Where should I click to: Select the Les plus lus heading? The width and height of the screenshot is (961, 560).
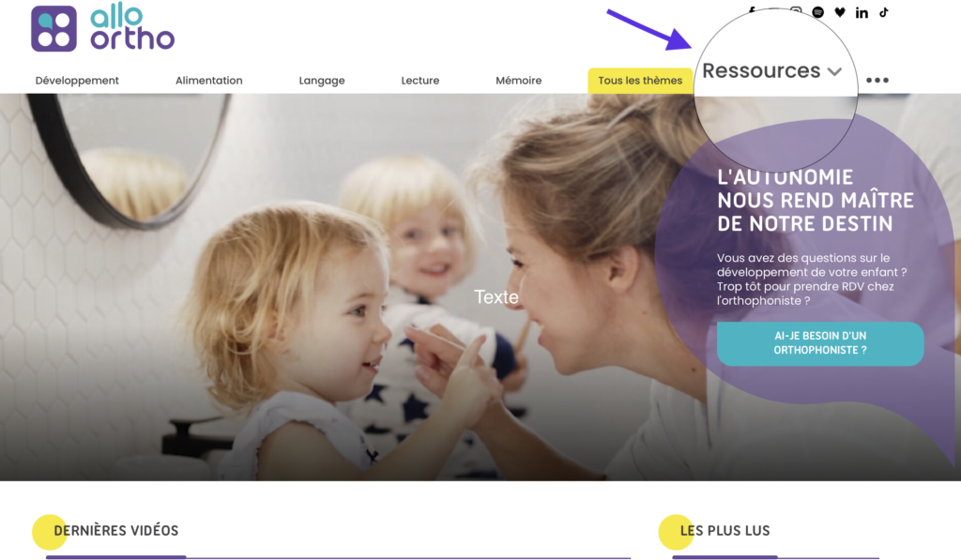coord(725,531)
